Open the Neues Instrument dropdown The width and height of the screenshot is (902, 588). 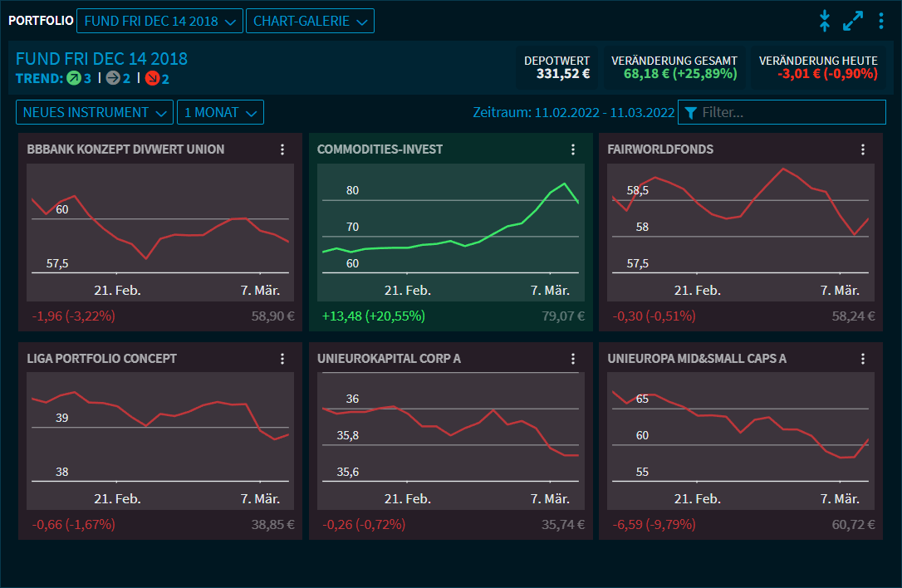[x=95, y=112]
